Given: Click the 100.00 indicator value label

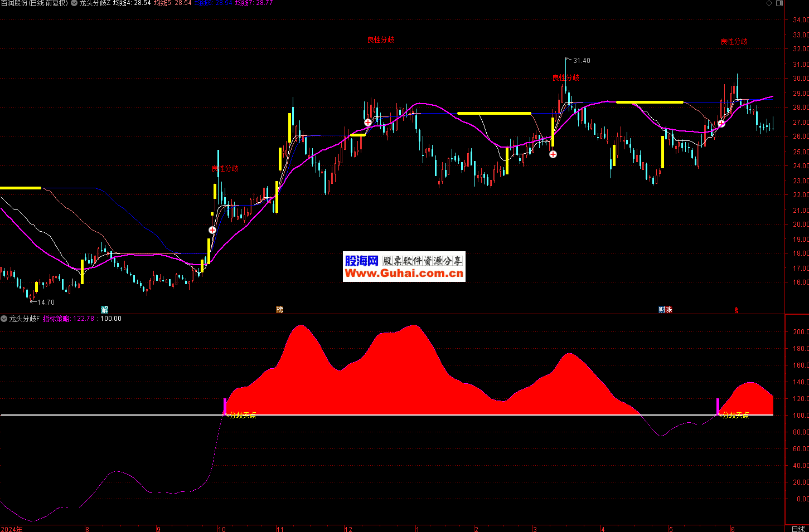Looking at the screenshot, I should 111,319.
